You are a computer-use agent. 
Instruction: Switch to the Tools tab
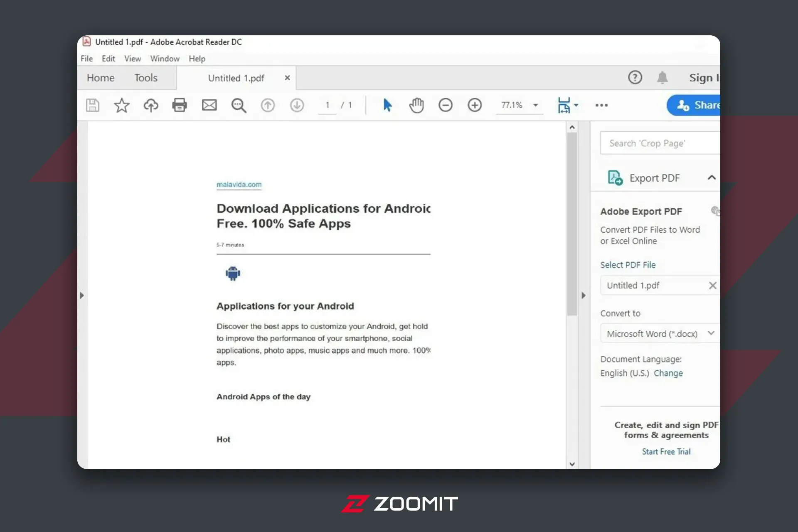[x=146, y=78]
